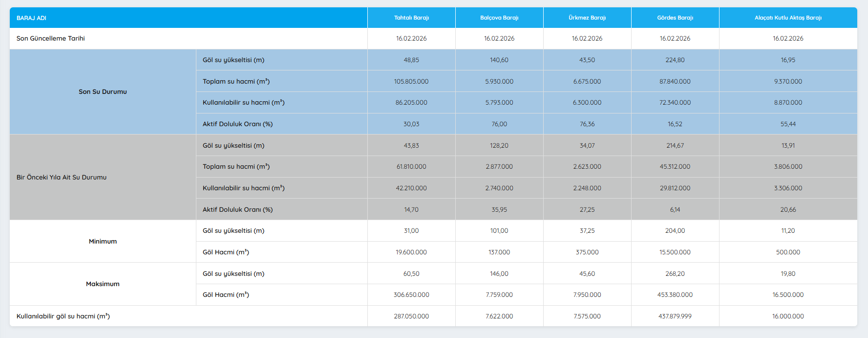868x338 pixels.
Task: Select Balçova's previous year fill rate 35,95
Action: 499,210
